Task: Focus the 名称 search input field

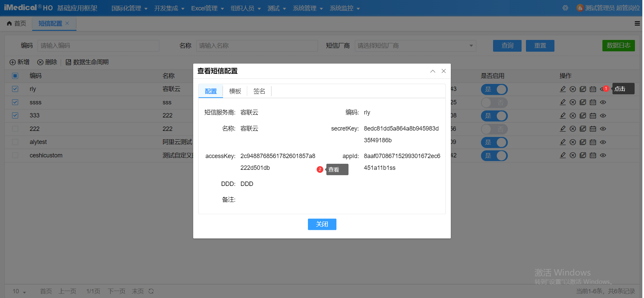Action: [257, 46]
